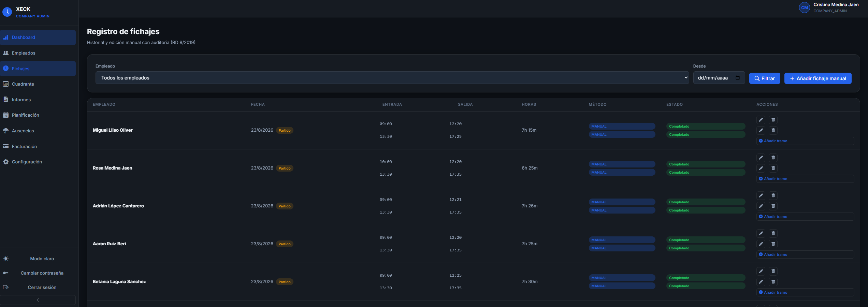This screenshot has width=868, height=307.
Task: Select Fichajes in the sidebar
Action: pos(38,69)
